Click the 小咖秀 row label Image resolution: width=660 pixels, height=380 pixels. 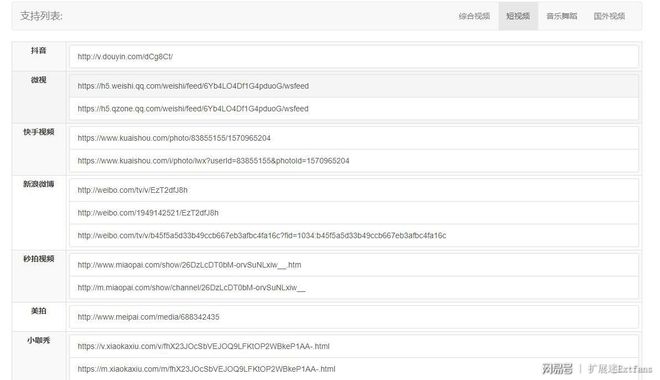(x=38, y=340)
